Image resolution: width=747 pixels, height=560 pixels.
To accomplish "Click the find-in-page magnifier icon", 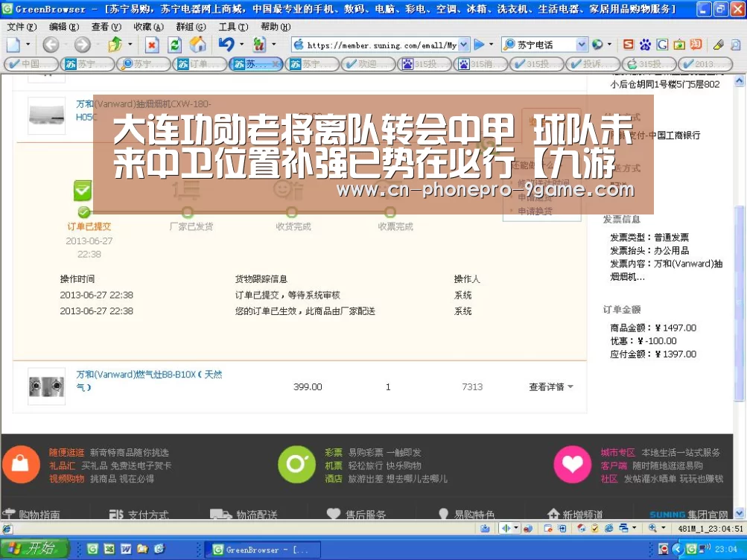I will pos(736,45).
